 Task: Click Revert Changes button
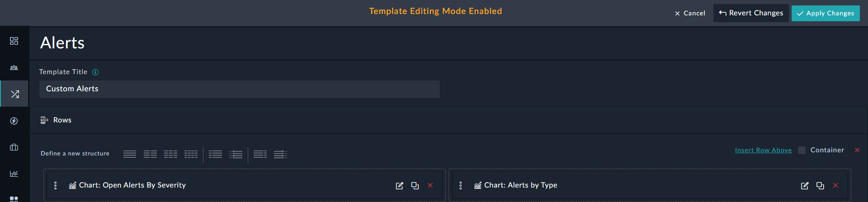[751, 13]
